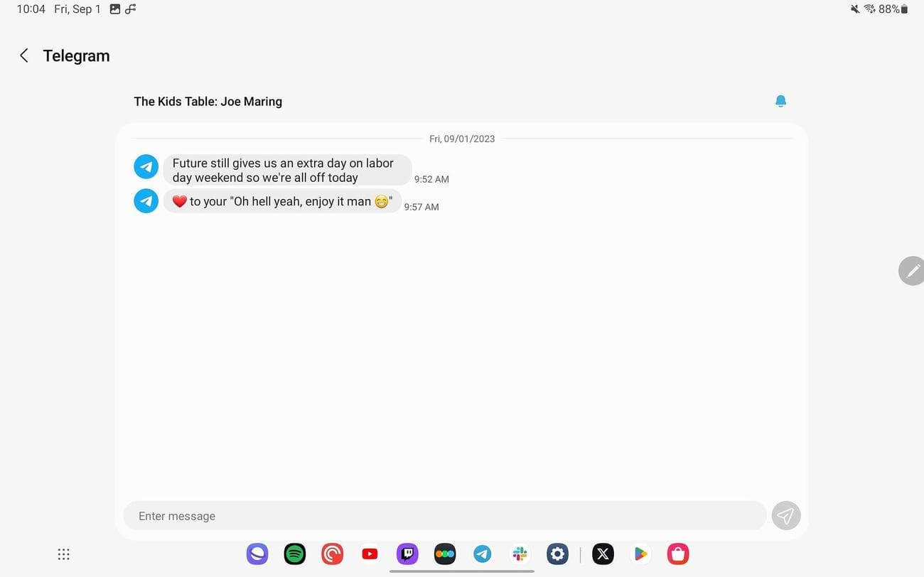Launch the Google Play Store
This screenshot has width=924, height=577.
640,554
